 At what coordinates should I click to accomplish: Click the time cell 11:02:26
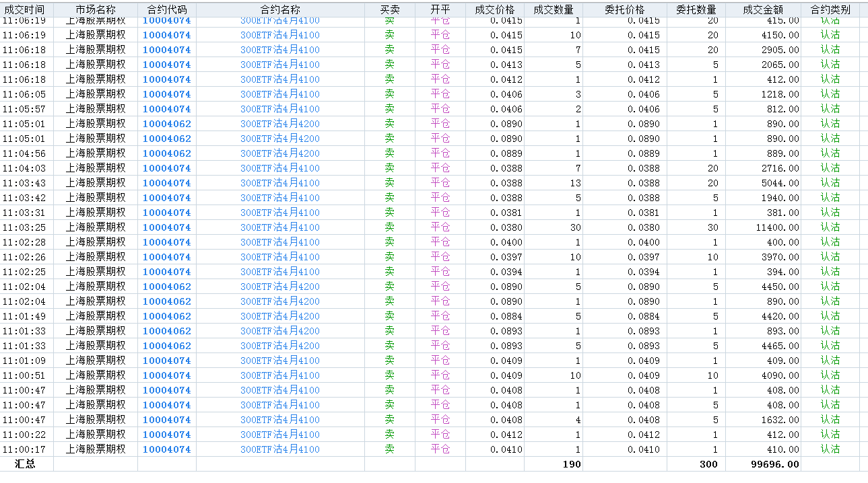pyautogui.click(x=24, y=257)
